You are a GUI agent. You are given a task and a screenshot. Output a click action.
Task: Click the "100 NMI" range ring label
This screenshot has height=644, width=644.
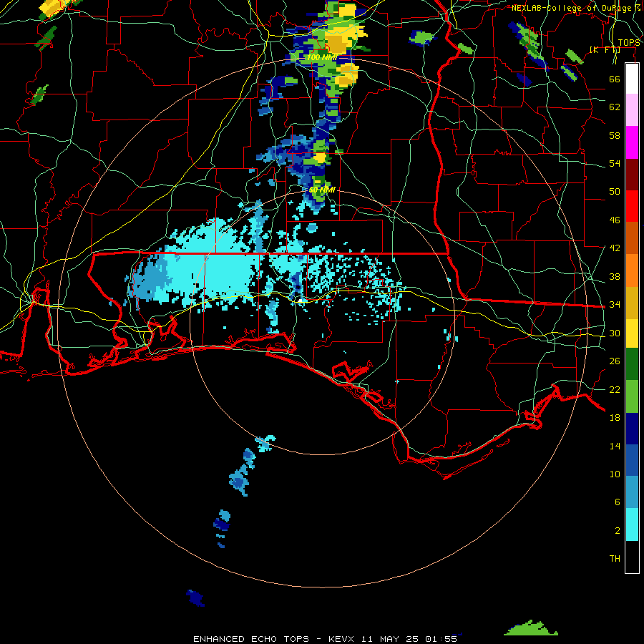click(321, 57)
